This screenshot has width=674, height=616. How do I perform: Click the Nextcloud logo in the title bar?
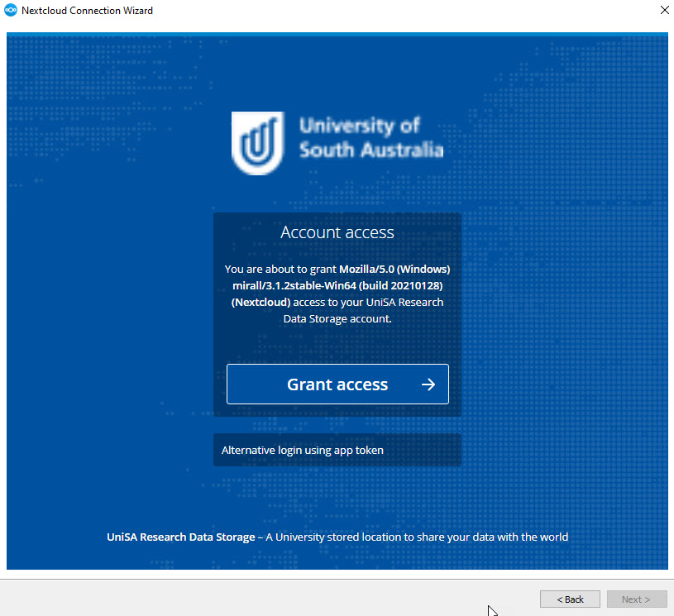point(12,11)
